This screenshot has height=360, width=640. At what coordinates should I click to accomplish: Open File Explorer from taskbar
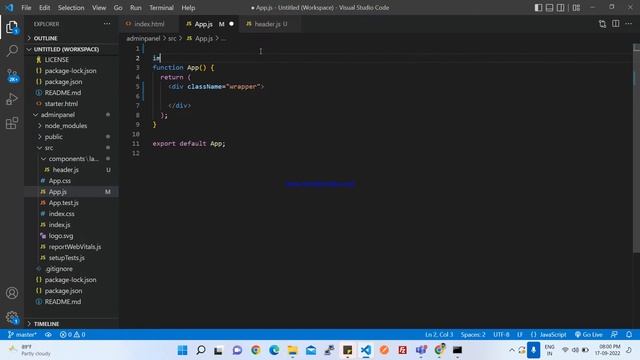pos(293,350)
